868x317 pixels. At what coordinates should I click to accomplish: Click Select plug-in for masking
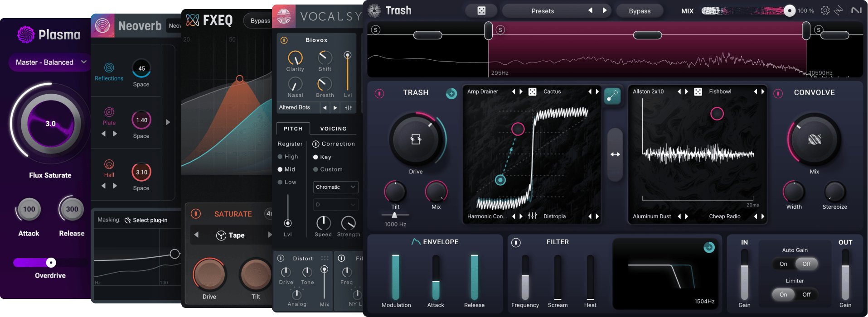tap(150, 220)
